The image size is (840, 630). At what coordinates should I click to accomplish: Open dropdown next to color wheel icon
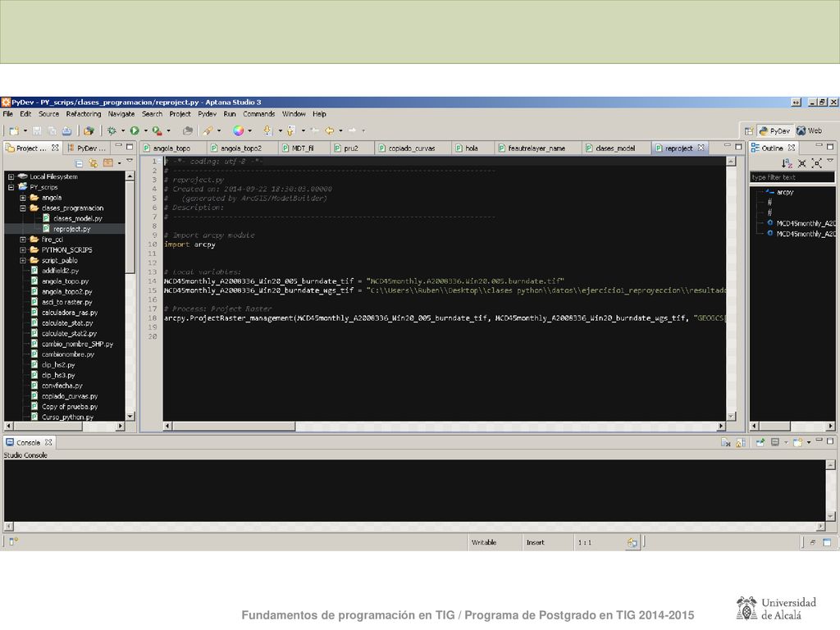click(249, 130)
